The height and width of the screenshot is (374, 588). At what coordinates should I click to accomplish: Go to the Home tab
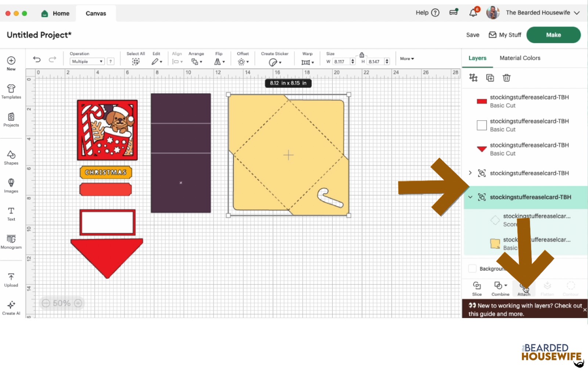[x=55, y=13]
